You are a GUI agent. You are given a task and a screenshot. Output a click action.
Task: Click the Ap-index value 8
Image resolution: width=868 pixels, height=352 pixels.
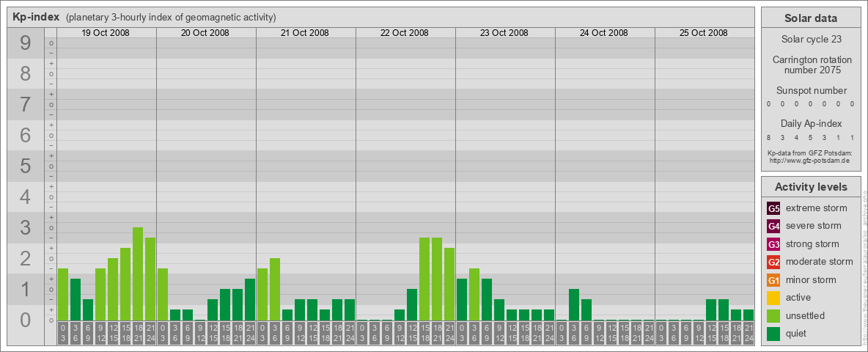769,137
